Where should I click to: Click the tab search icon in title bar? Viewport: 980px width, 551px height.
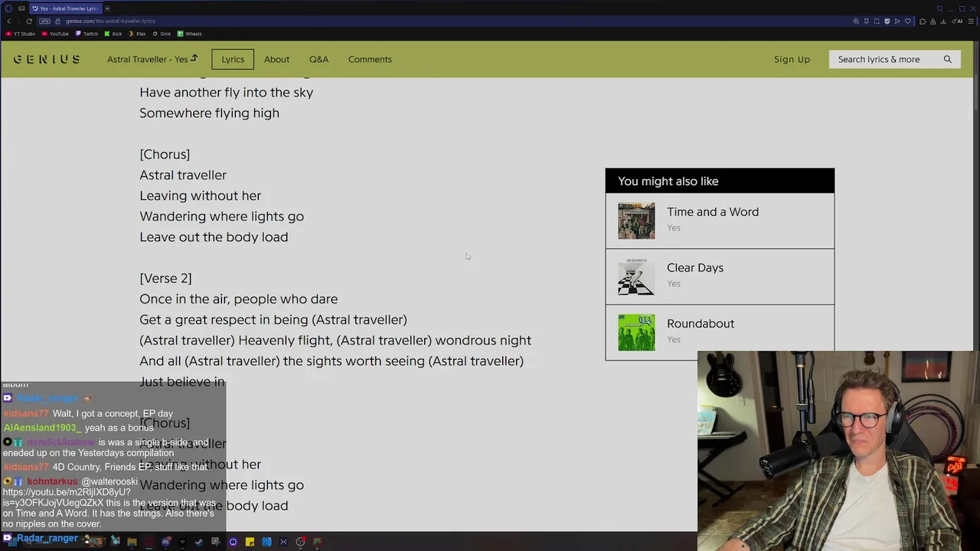pyautogui.click(x=939, y=8)
